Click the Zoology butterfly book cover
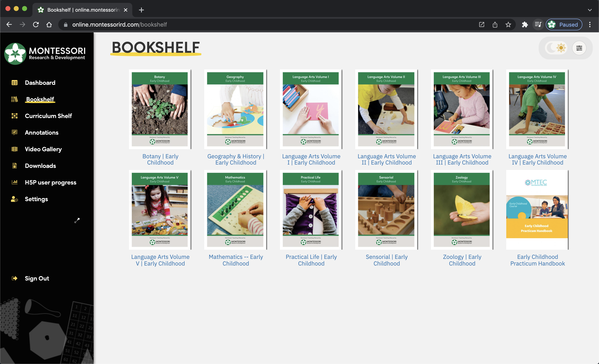 (462, 210)
